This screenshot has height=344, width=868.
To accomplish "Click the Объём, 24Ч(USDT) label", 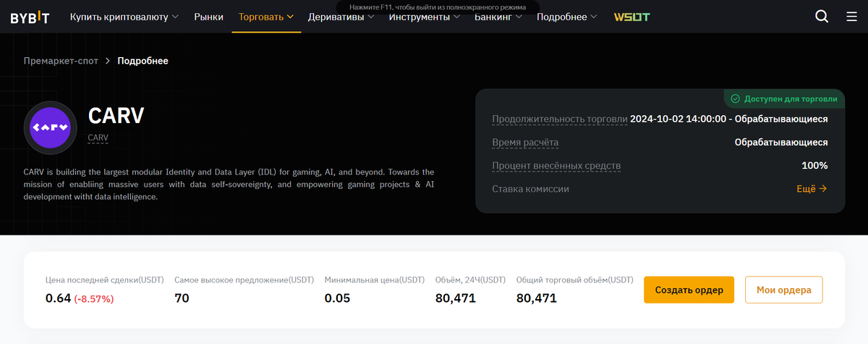I will [x=470, y=280].
